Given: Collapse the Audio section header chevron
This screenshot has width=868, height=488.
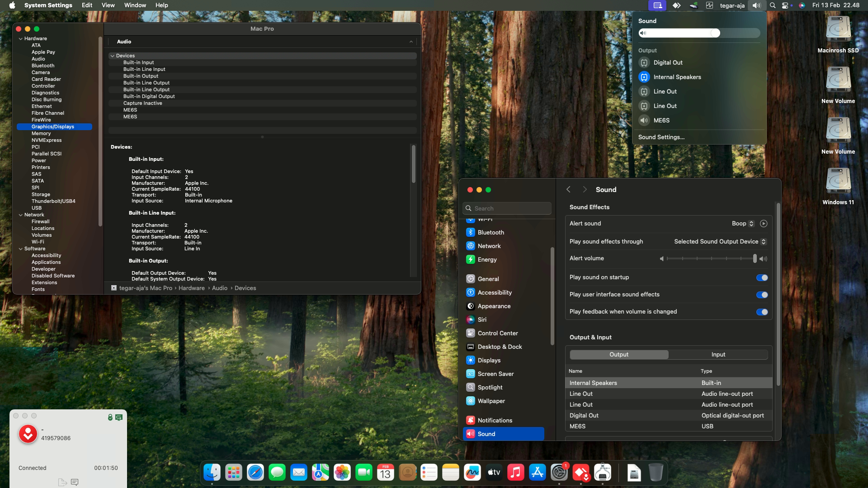Looking at the screenshot, I should [411, 42].
